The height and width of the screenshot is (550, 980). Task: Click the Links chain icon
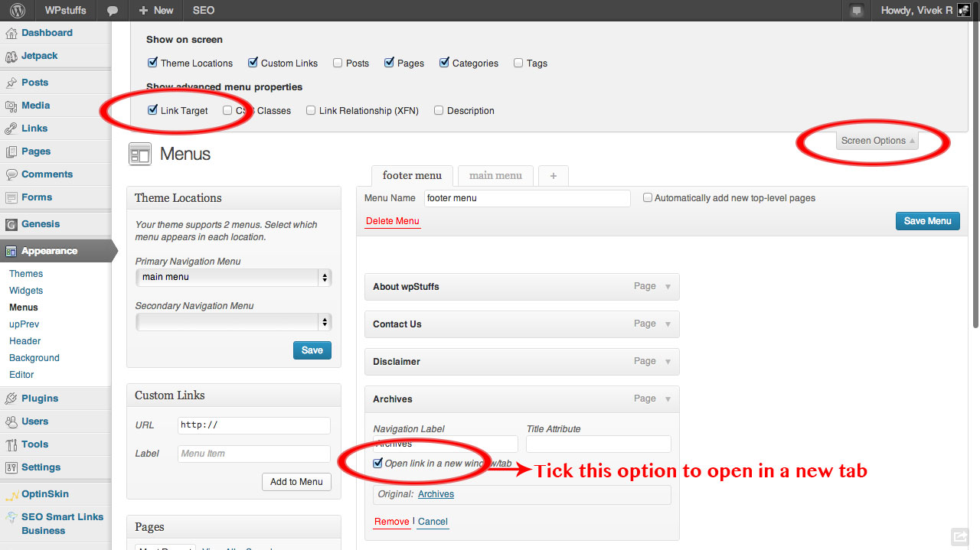[11, 129]
